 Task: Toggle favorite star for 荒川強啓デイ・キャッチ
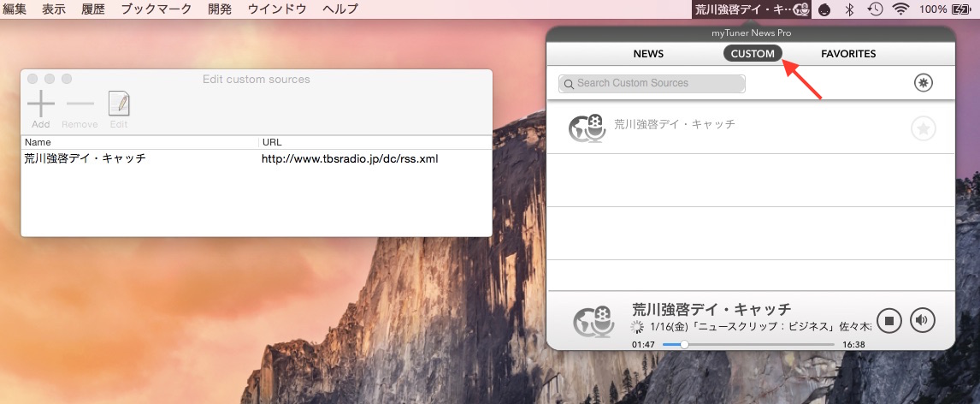[923, 128]
